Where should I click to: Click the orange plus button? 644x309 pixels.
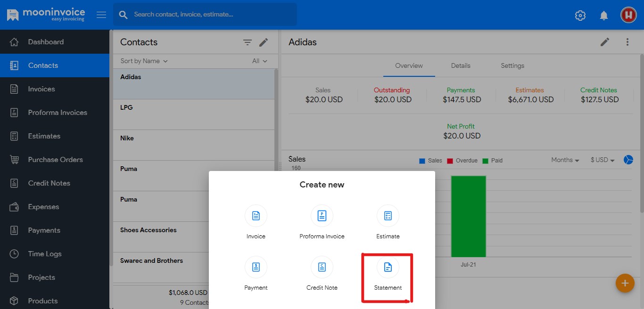tap(625, 283)
